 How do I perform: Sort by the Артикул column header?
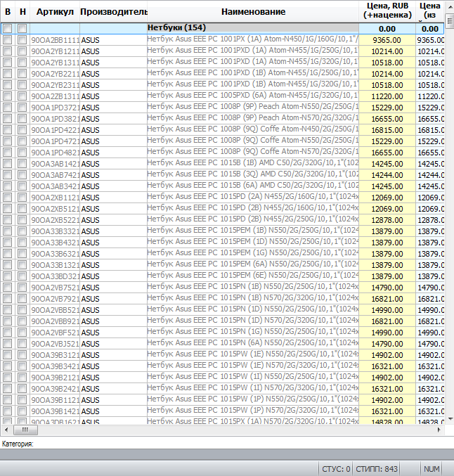[55, 11]
